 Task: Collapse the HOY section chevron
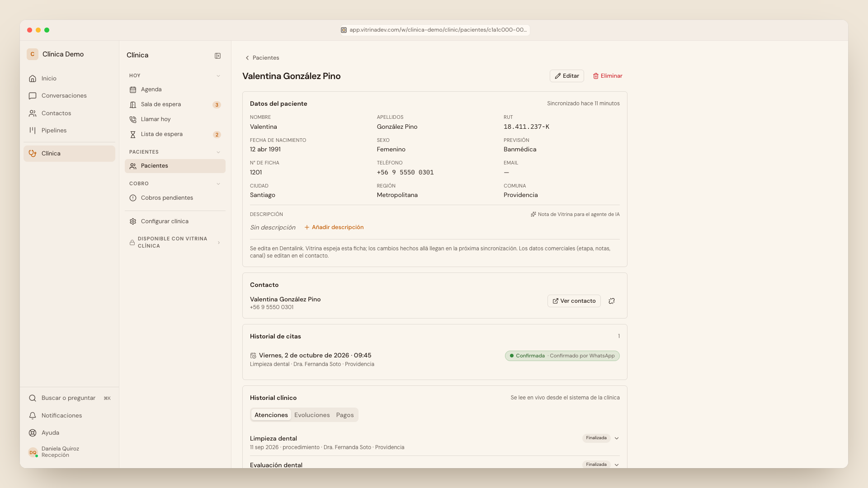218,76
